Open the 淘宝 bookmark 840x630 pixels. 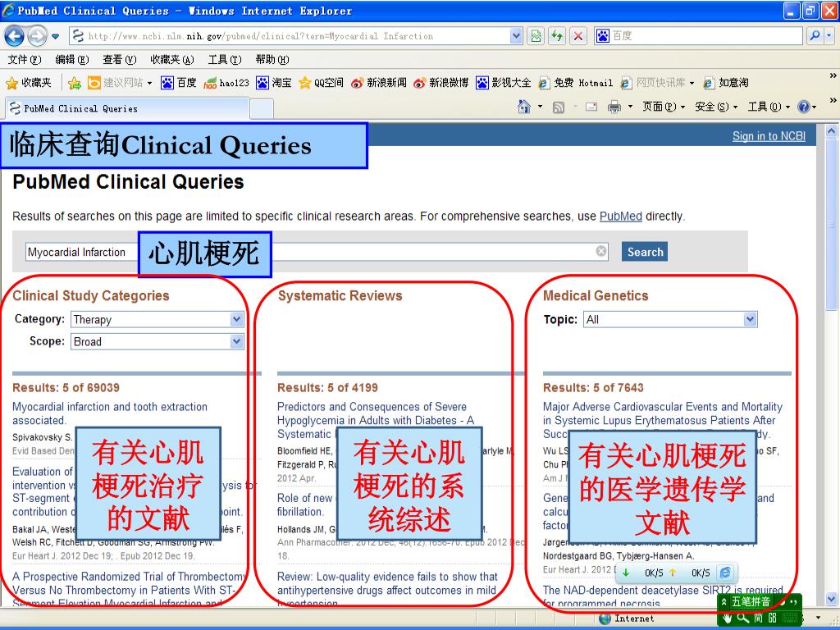(x=274, y=83)
